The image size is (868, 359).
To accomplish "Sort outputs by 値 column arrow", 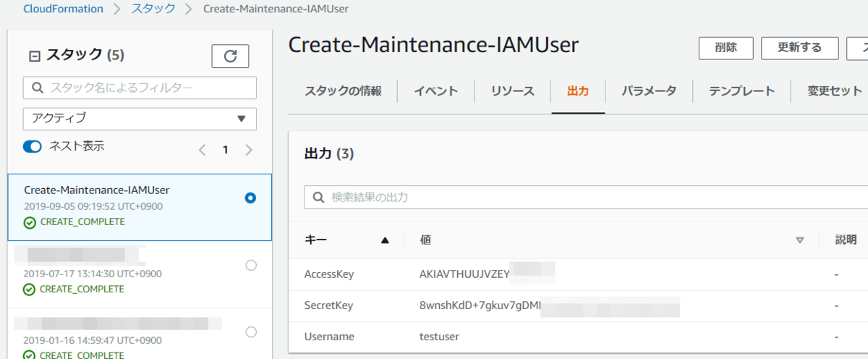I will coord(799,240).
